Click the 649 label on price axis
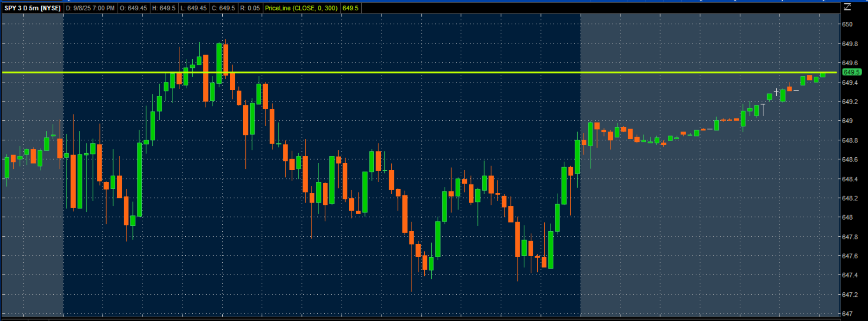The height and width of the screenshot is (321, 868). pyautogui.click(x=847, y=121)
